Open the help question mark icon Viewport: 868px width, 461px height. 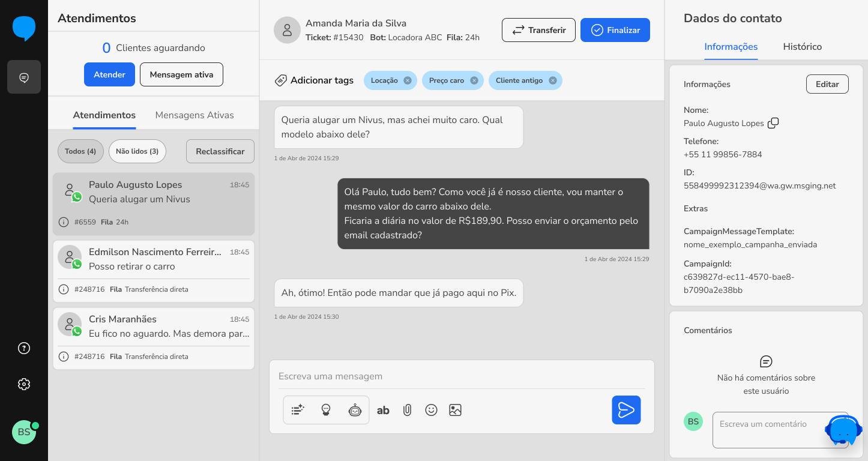[24, 348]
